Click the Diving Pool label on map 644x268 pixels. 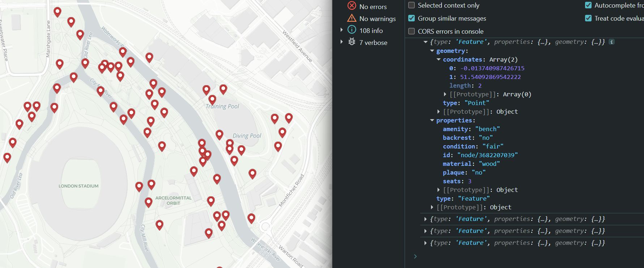pos(247,136)
